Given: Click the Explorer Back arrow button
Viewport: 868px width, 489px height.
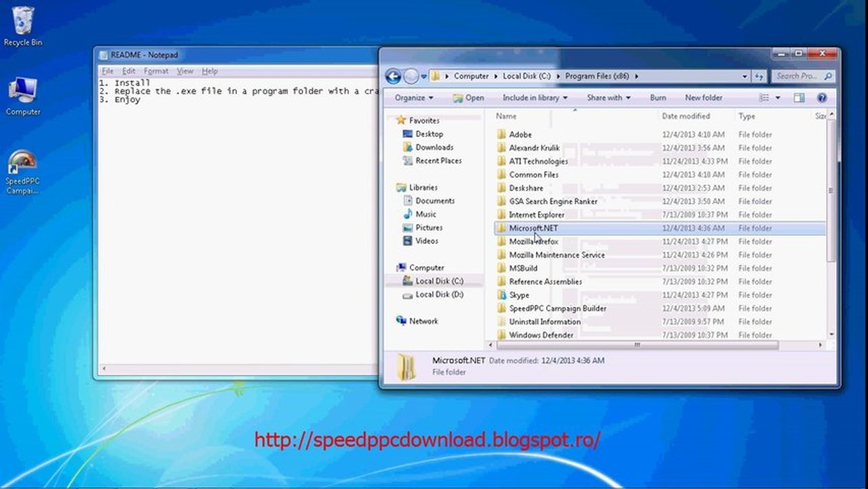Looking at the screenshot, I should (x=393, y=76).
